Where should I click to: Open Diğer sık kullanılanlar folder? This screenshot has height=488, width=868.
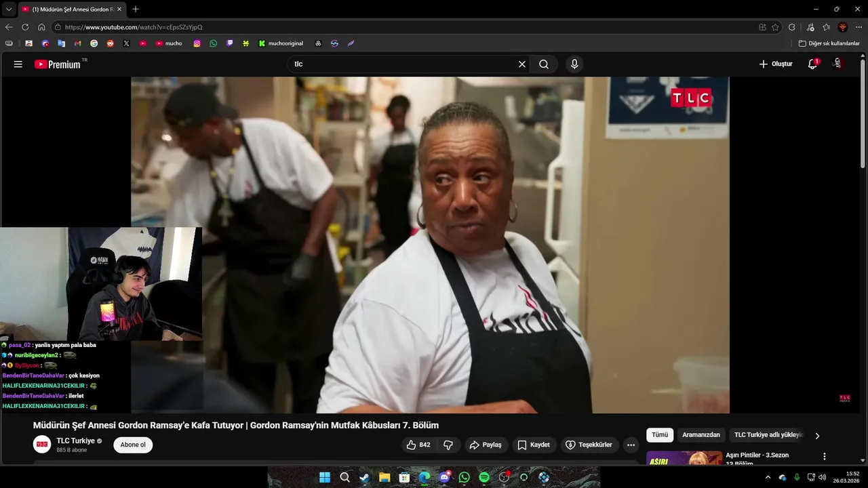pos(829,43)
